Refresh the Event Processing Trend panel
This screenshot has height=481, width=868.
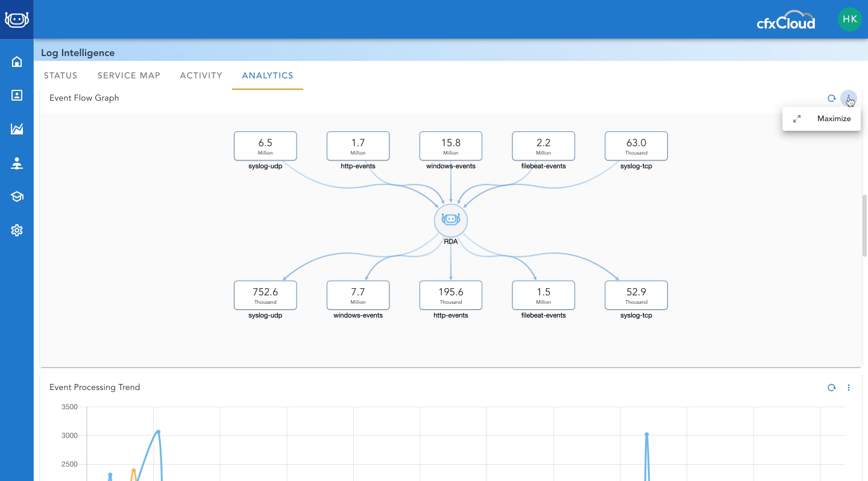click(832, 388)
